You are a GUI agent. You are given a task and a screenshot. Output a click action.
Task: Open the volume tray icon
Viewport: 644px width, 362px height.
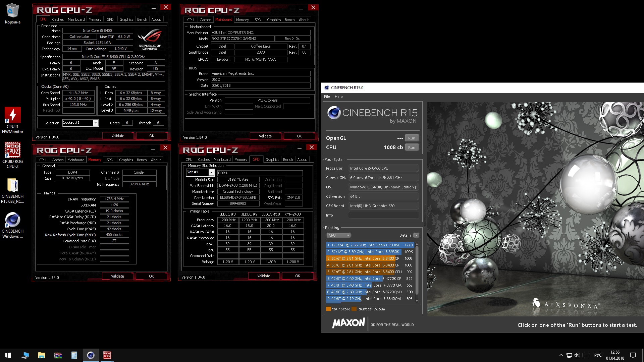[577, 355]
